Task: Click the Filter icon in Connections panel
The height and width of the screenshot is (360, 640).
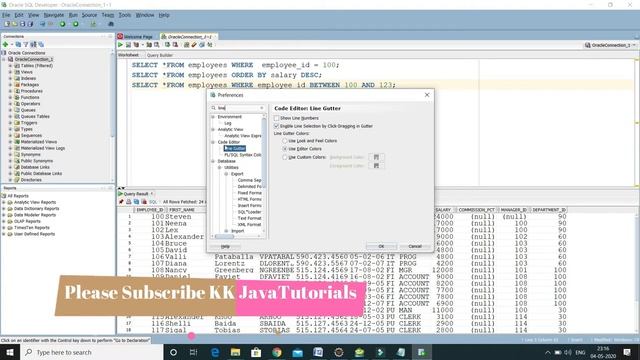Action: [26, 44]
